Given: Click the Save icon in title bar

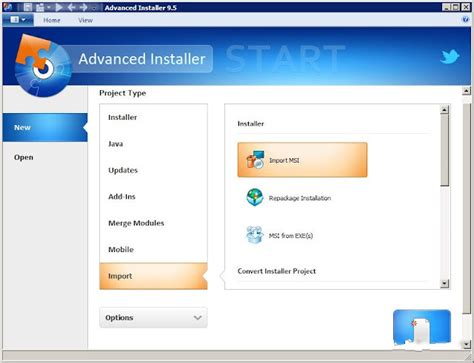Looking at the screenshot, I should [28, 7].
